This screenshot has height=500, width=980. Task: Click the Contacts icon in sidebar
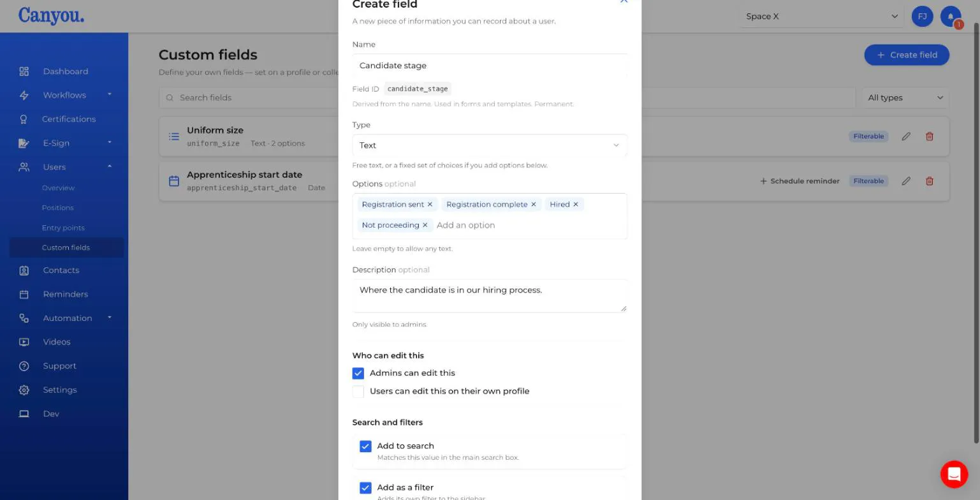pos(24,270)
